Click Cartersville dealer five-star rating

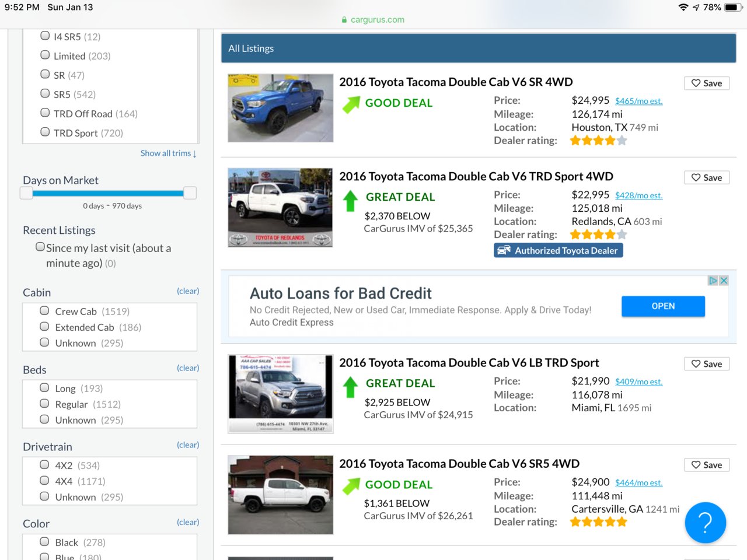[598, 522]
